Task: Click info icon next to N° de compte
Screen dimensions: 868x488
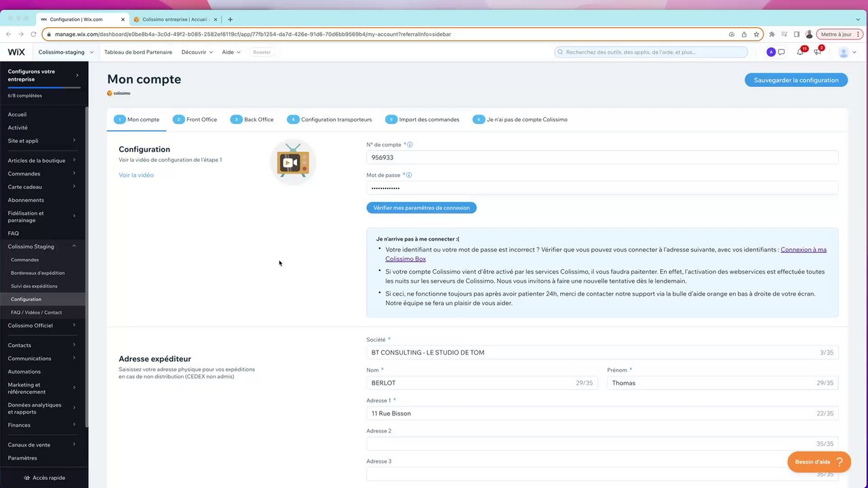Action: (x=410, y=144)
